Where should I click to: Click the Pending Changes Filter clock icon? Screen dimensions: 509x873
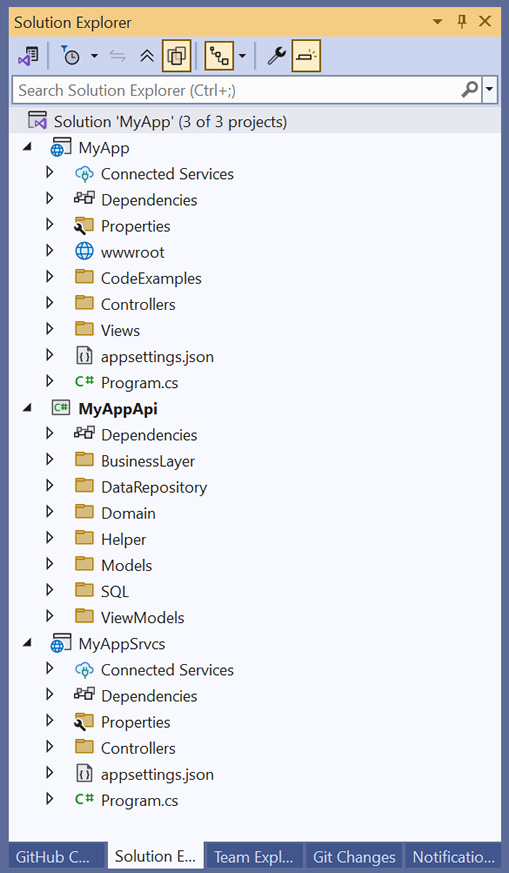click(71, 56)
